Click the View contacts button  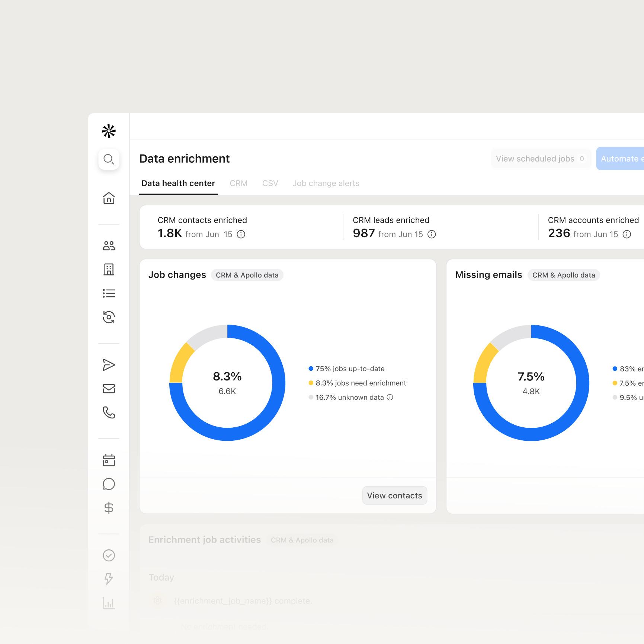tap(394, 495)
